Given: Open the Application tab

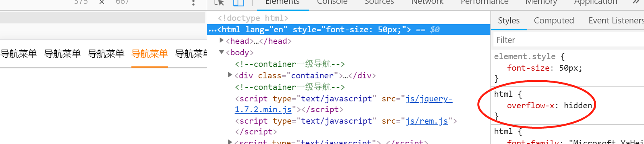Looking at the screenshot, I should [x=596, y=2].
